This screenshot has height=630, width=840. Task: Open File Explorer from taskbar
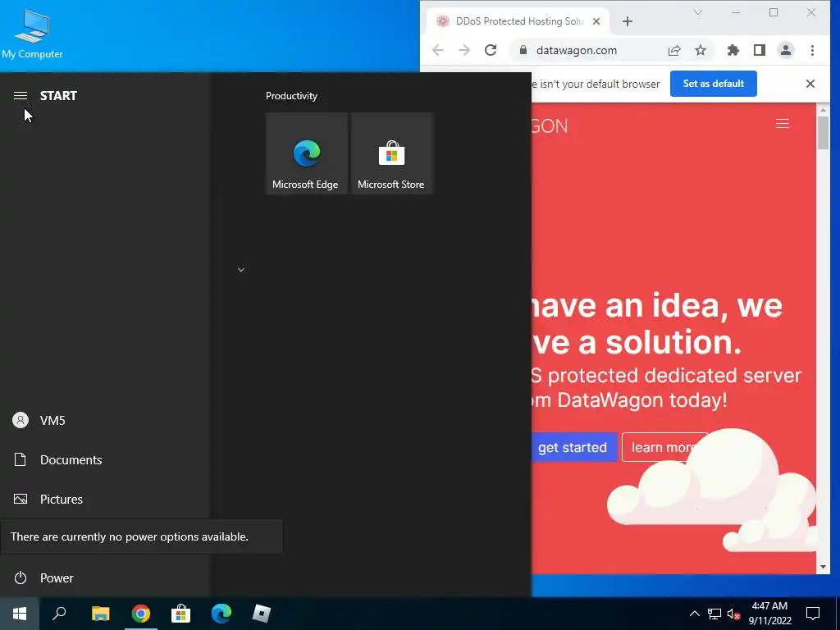tap(100, 614)
